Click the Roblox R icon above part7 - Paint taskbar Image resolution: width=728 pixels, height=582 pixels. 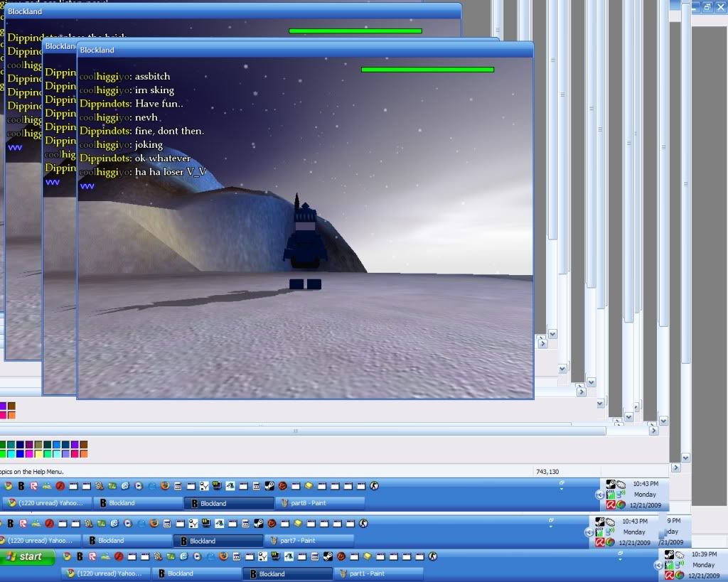click(x=23, y=524)
